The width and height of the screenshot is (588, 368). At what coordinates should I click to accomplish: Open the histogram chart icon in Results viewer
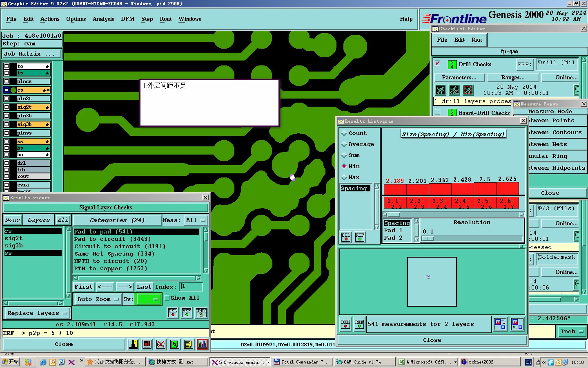click(203, 344)
